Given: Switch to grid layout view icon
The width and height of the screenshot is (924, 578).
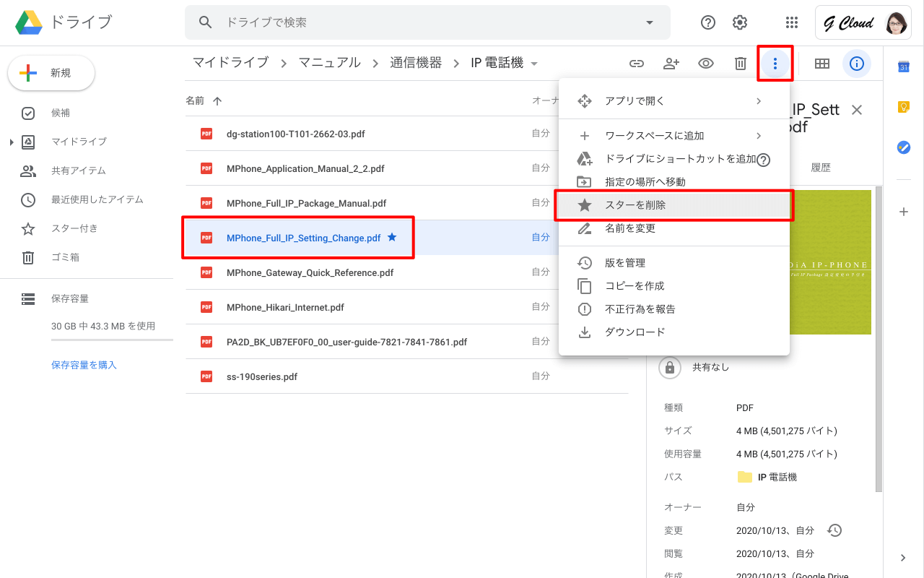Looking at the screenshot, I should (821, 64).
